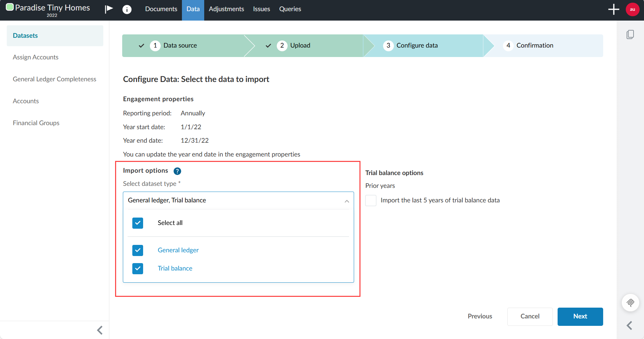
Task: Open the Queries section
Action: pos(290,9)
